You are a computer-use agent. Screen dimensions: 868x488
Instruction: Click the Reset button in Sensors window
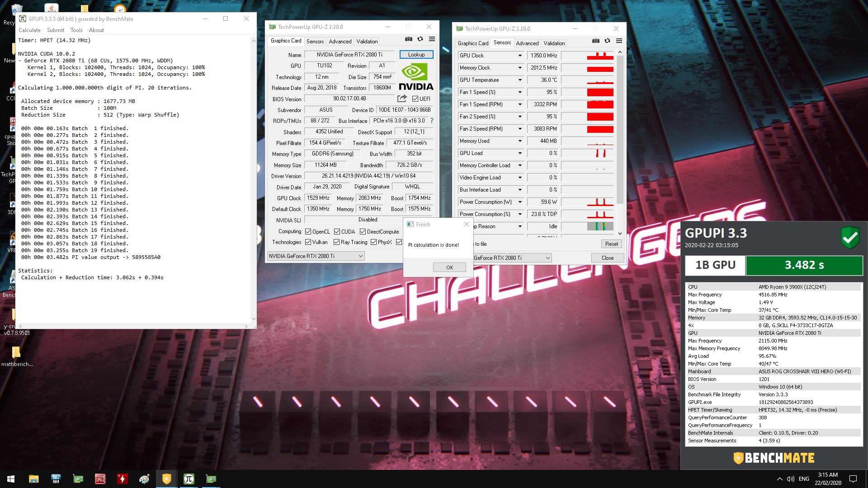pyautogui.click(x=611, y=244)
